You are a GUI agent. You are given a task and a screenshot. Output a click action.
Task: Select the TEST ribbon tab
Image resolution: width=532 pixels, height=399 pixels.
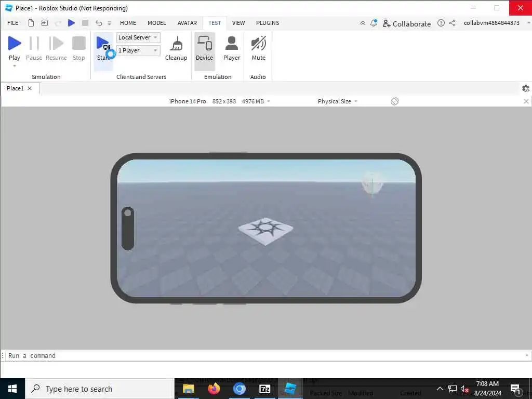pyautogui.click(x=215, y=23)
